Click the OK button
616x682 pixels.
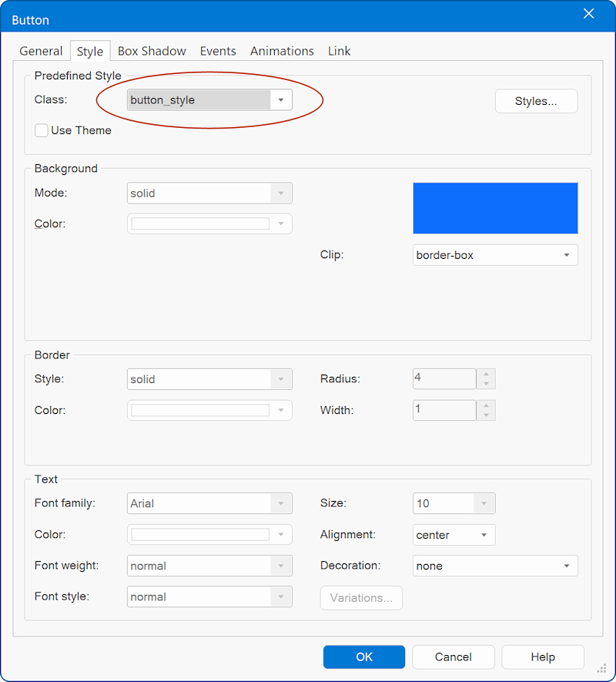click(364, 657)
